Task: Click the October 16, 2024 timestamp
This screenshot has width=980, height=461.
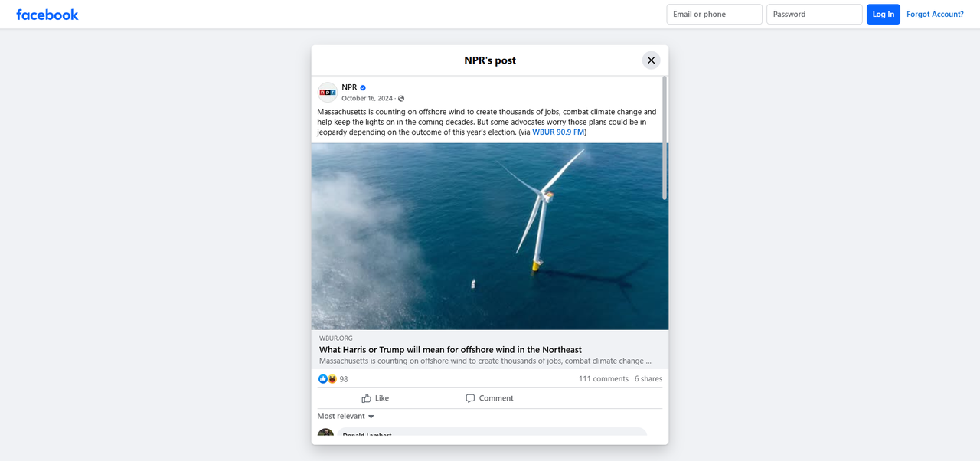Action: click(367, 99)
